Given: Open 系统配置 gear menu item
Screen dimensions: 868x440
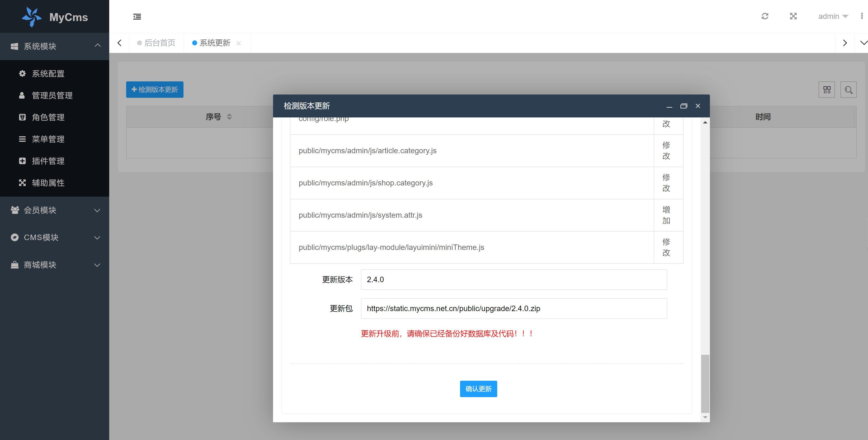Looking at the screenshot, I should tap(55, 73).
